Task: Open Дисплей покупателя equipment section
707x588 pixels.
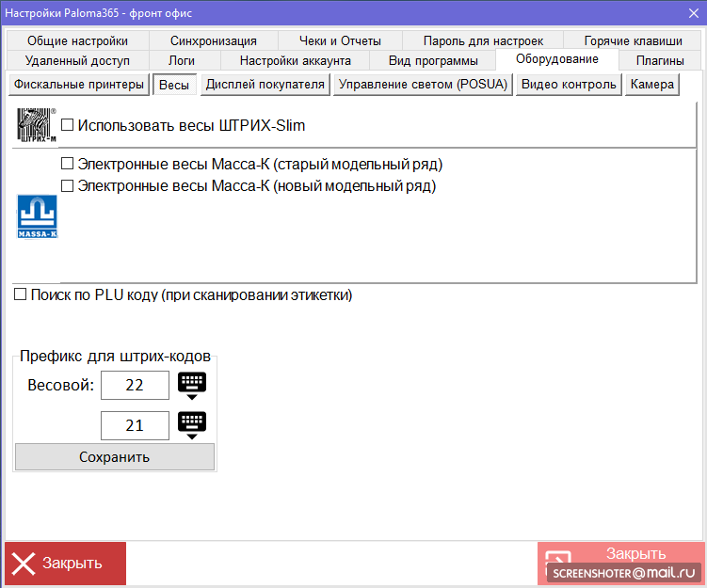Action: pyautogui.click(x=265, y=85)
